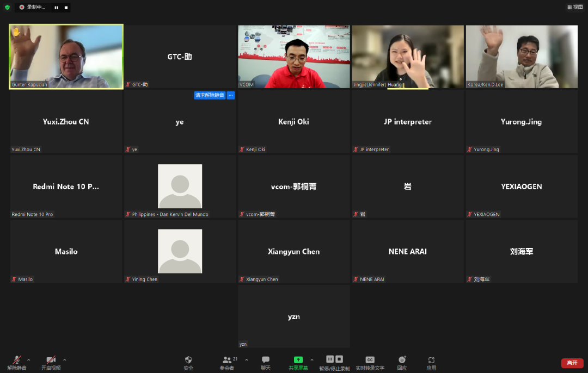Open the 应用 (Apps) panel

431,362
